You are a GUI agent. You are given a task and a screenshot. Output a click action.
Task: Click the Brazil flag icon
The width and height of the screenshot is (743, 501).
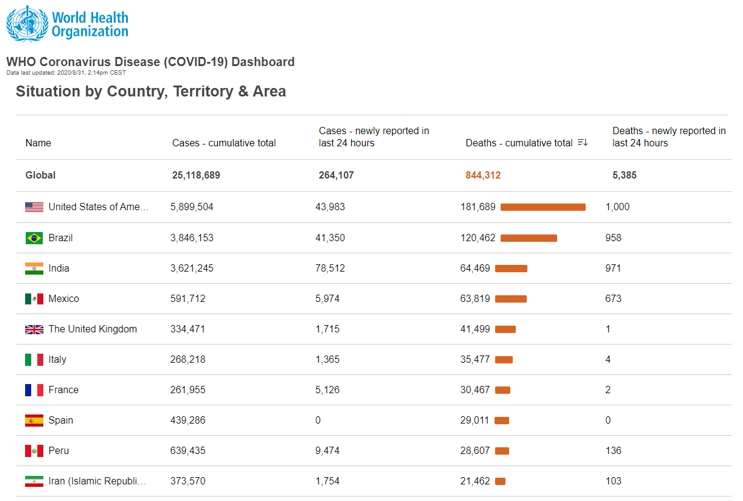pyautogui.click(x=34, y=238)
